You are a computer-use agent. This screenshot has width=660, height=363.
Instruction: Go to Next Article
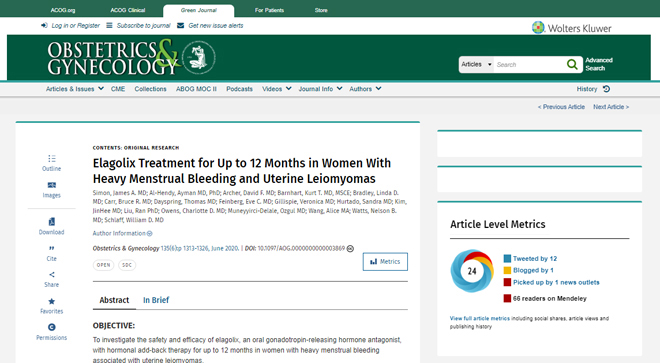611,107
